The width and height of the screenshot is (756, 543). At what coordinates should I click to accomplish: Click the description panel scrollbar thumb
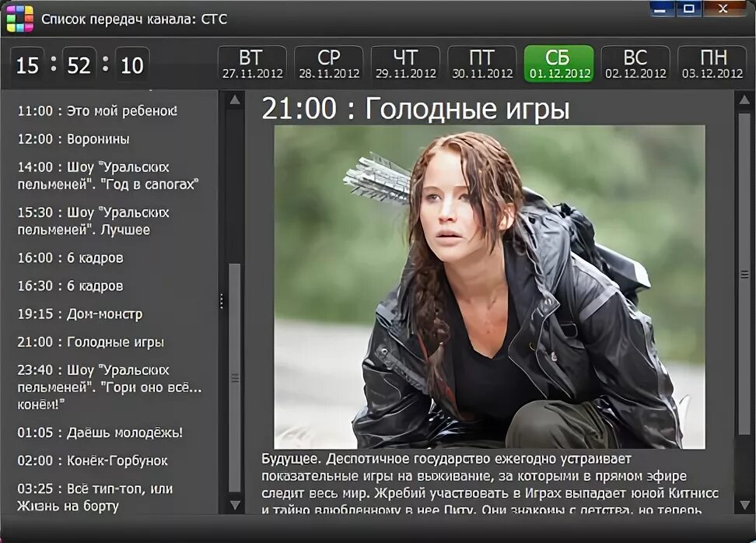click(x=744, y=275)
